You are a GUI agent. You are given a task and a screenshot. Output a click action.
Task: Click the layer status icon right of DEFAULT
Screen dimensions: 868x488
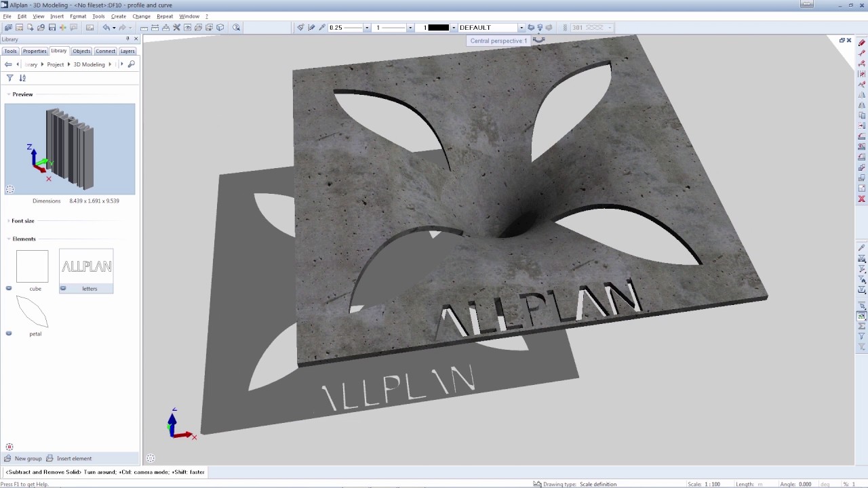pos(531,28)
